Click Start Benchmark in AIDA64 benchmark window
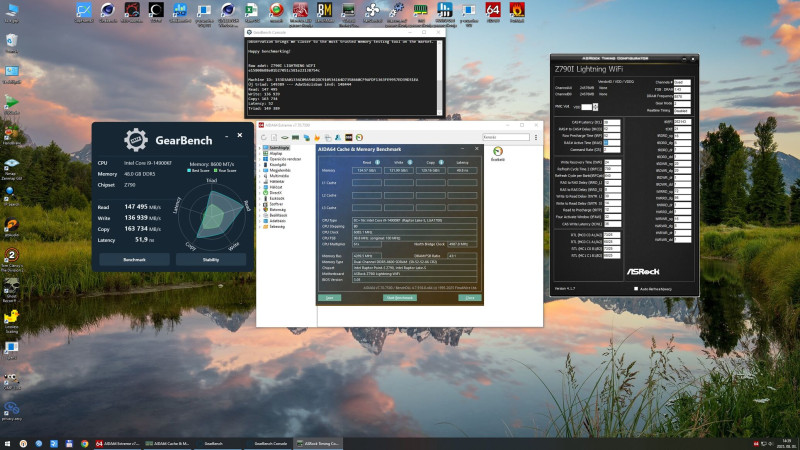The width and height of the screenshot is (800, 450). point(399,297)
